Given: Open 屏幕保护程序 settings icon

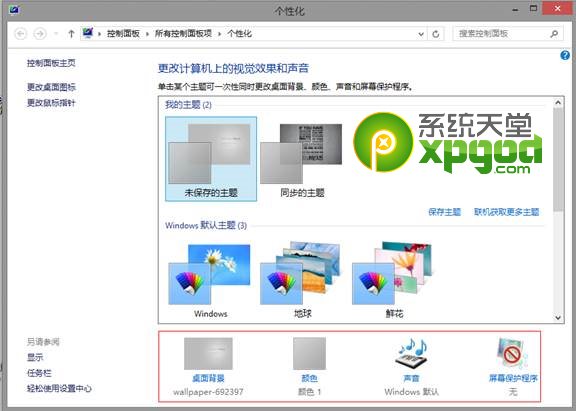Looking at the screenshot, I should (512, 353).
